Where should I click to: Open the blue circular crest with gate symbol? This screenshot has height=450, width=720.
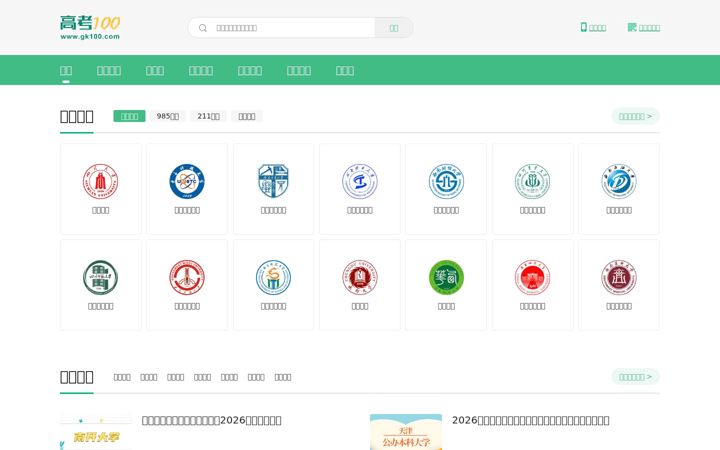[x=446, y=181]
